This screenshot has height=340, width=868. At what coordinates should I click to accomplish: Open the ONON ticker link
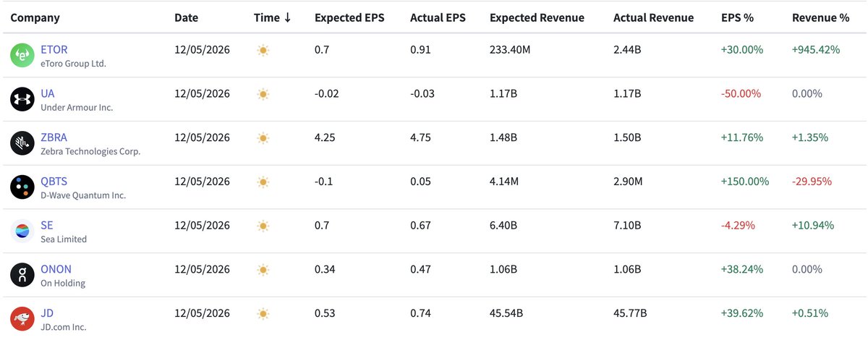point(56,269)
